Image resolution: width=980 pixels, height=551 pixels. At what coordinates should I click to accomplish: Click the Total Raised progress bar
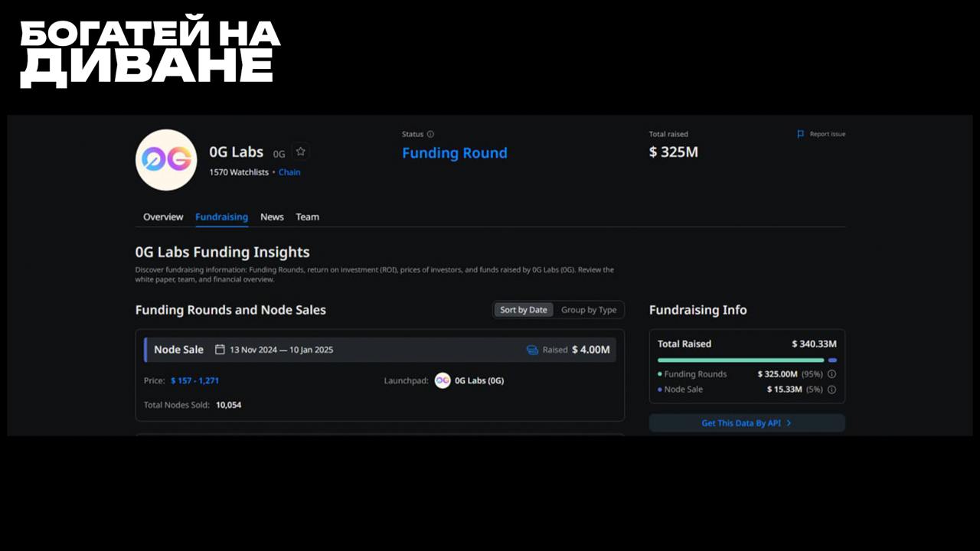(x=747, y=360)
